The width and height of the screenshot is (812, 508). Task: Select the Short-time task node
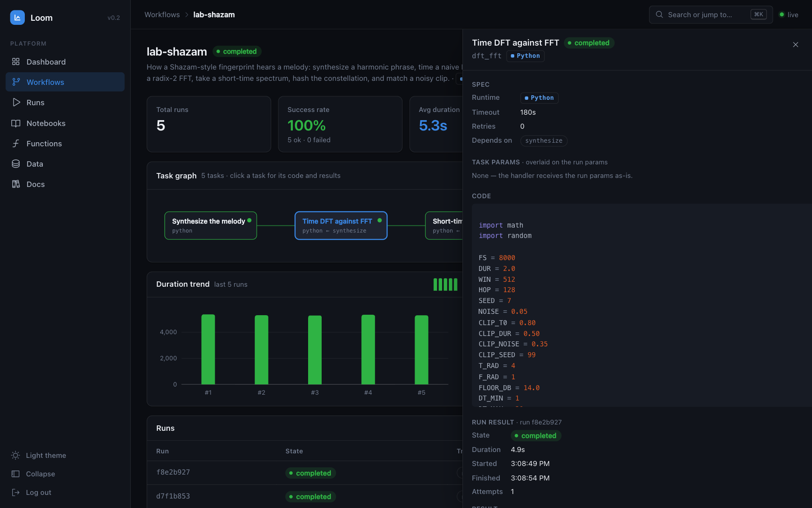click(x=444, y=225)
